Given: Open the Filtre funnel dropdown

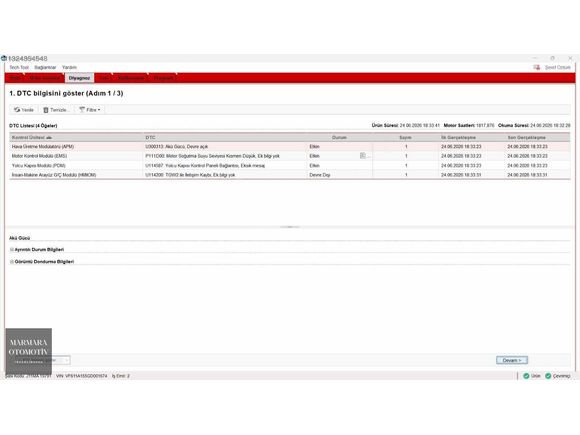Looking at the screenshot, I should tap(90, 110).
